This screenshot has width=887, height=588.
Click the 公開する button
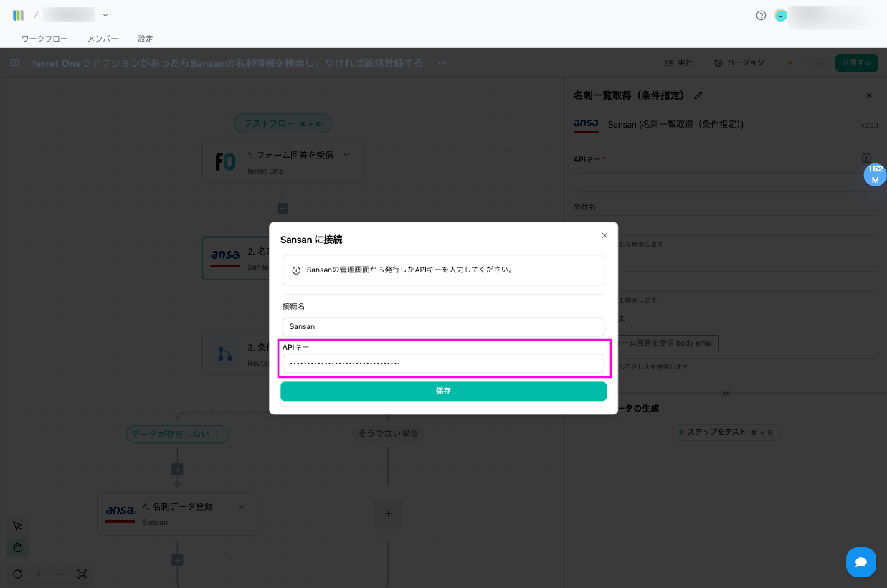tap(856, 63)
